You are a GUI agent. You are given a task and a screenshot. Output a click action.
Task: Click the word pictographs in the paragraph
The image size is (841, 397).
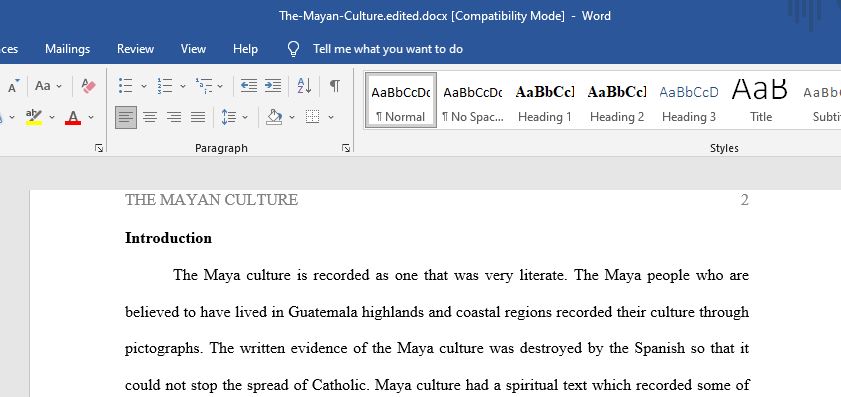coord(164,349)
